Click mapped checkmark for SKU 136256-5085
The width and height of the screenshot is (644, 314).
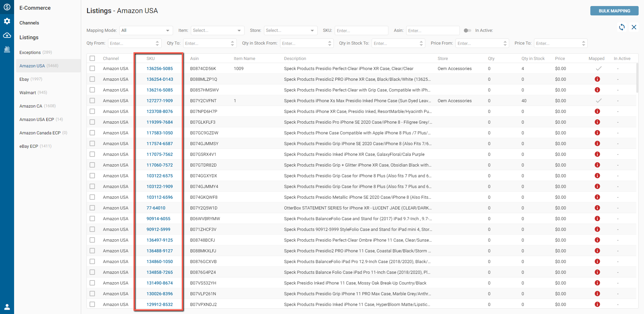click(x=598, y=68)
